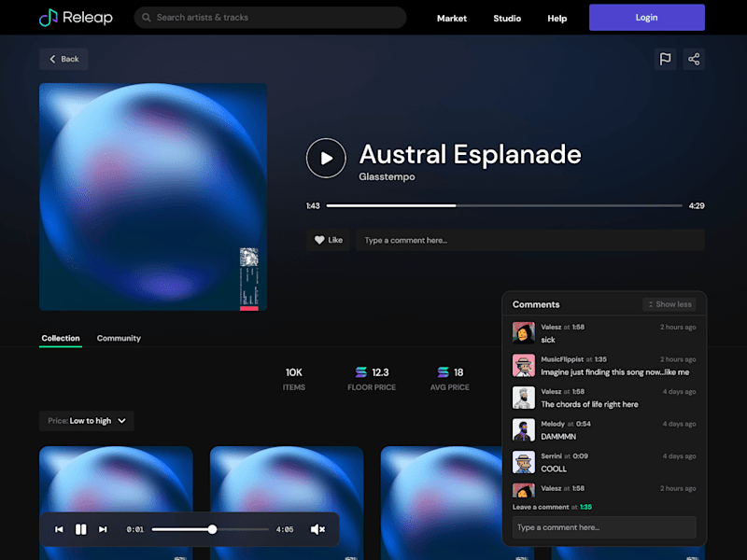Click the Solana icon beside avg price 18
Viewport: 747px width, 560px height.
[x=443, y=371]
